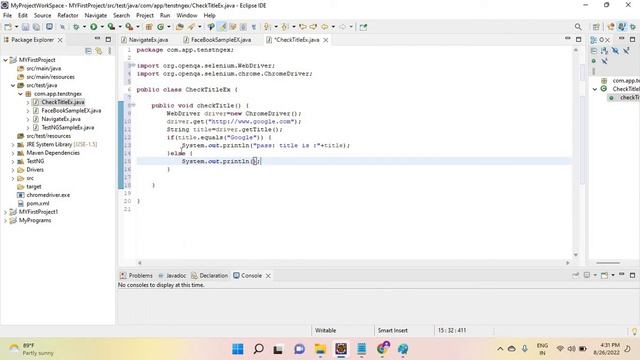Click the magnifier Quick Access search icon

click(x=578, y=27)
